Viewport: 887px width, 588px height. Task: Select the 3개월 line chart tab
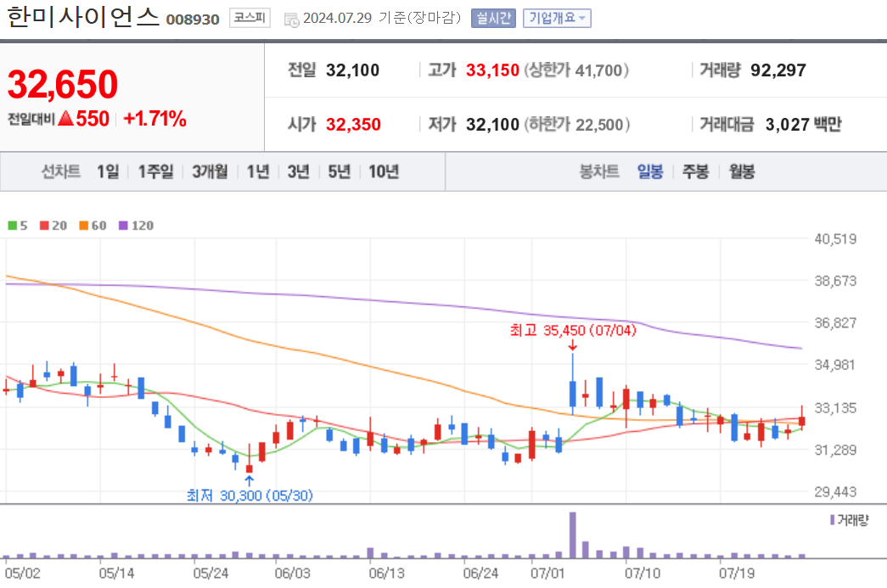point(210,171)
